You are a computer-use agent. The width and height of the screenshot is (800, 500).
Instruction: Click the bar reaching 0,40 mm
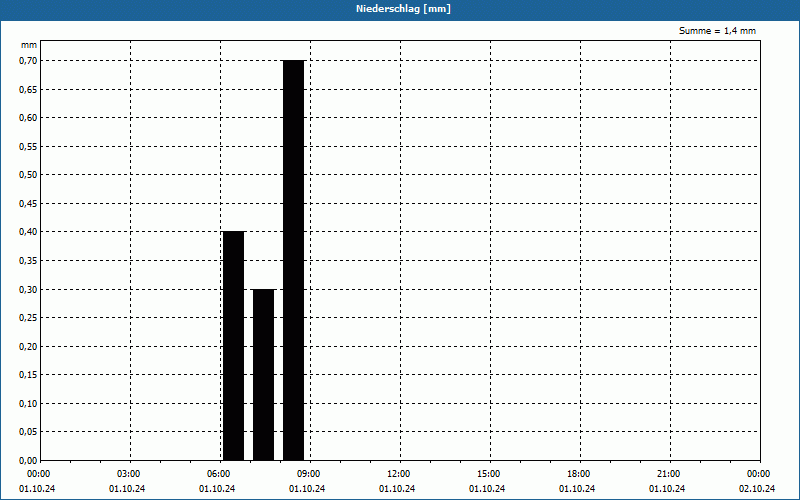pyautogui.click(x=234, y=346)
